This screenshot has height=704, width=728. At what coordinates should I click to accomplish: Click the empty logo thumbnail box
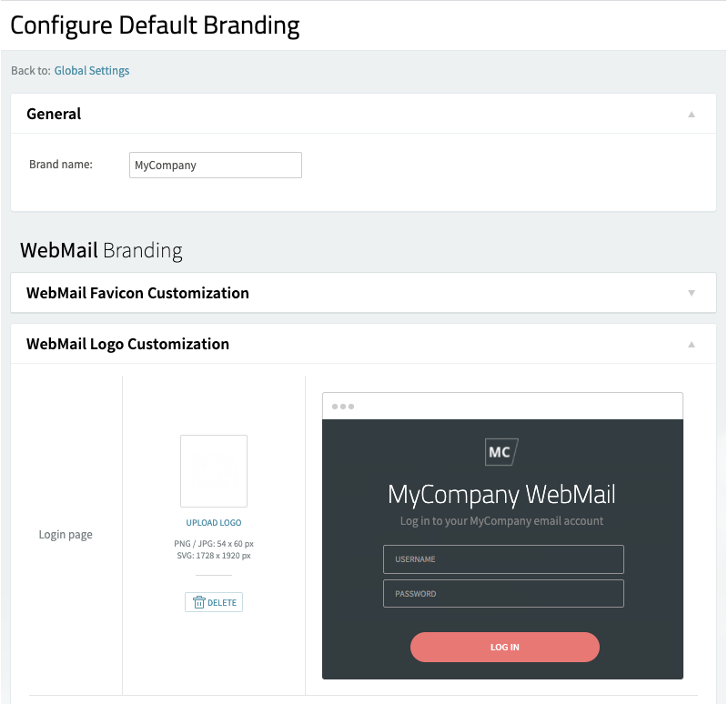coord(214,471)
